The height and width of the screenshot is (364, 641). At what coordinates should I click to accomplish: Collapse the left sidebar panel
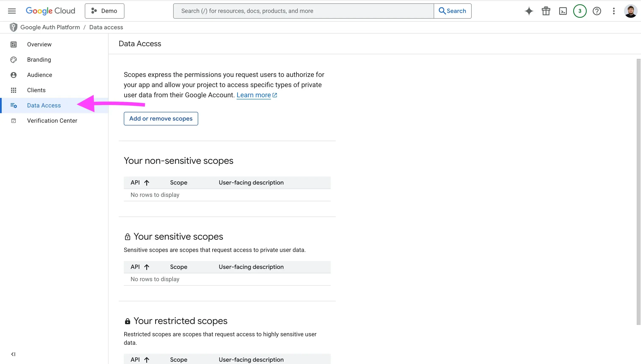[x=13, y=354]
